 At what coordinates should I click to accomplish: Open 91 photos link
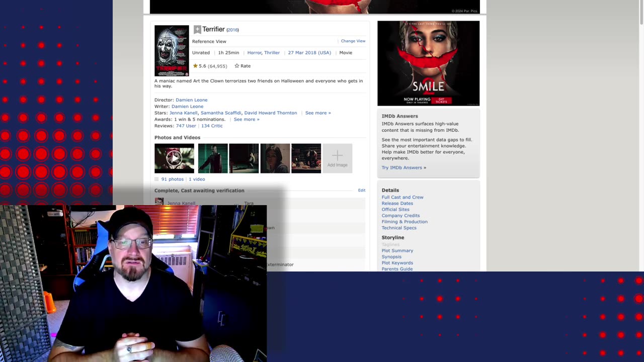pyautogui.click(x=172, y=179)
